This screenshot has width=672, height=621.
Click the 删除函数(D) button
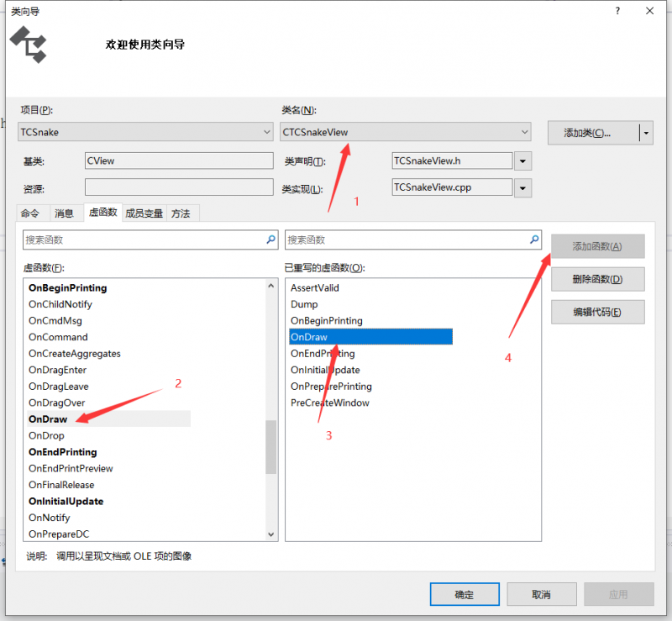(597, 279)
